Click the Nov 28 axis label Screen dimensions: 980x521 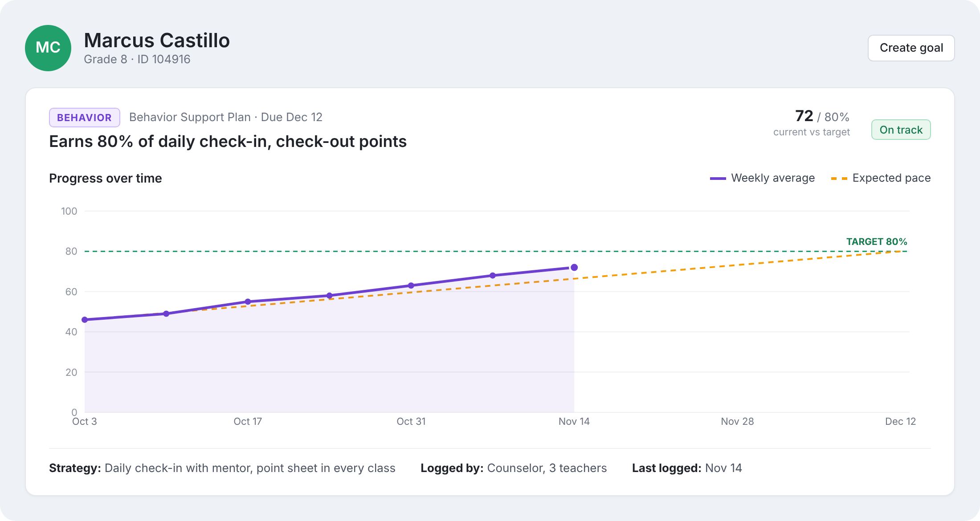(x=737, y=421)
